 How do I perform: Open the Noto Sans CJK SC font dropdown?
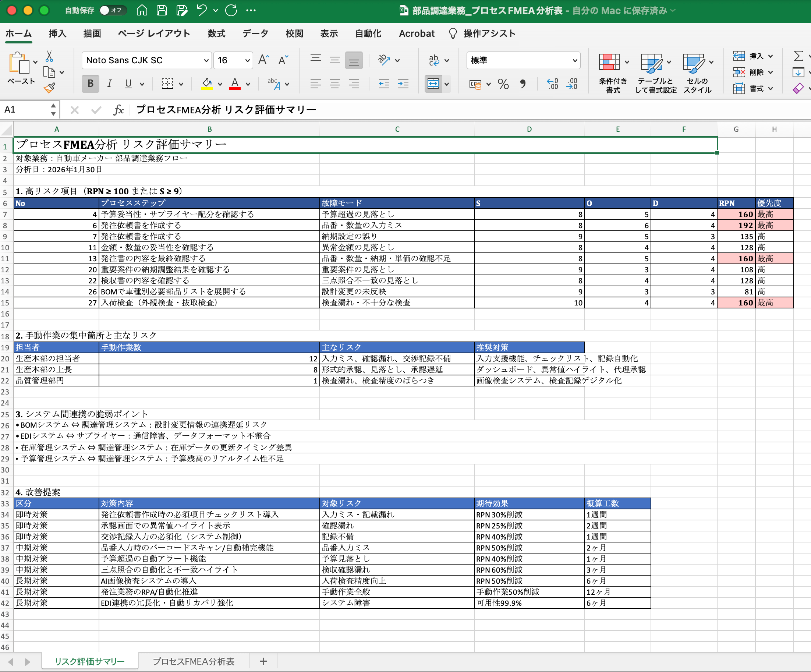[206, 60]
